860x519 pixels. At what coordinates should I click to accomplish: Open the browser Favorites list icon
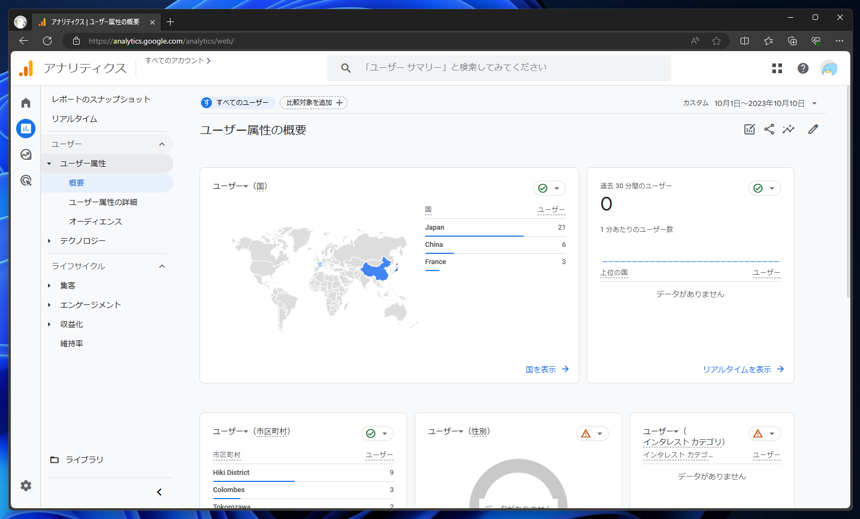768,41
